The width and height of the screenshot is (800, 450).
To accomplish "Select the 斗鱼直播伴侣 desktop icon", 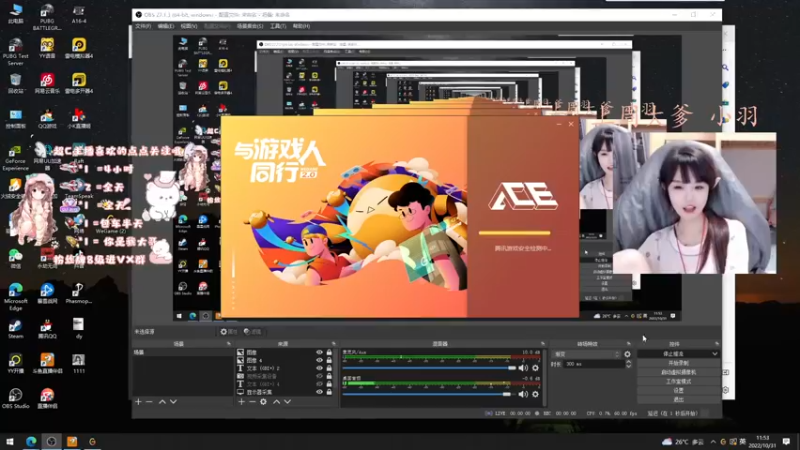I will (47, 364).
